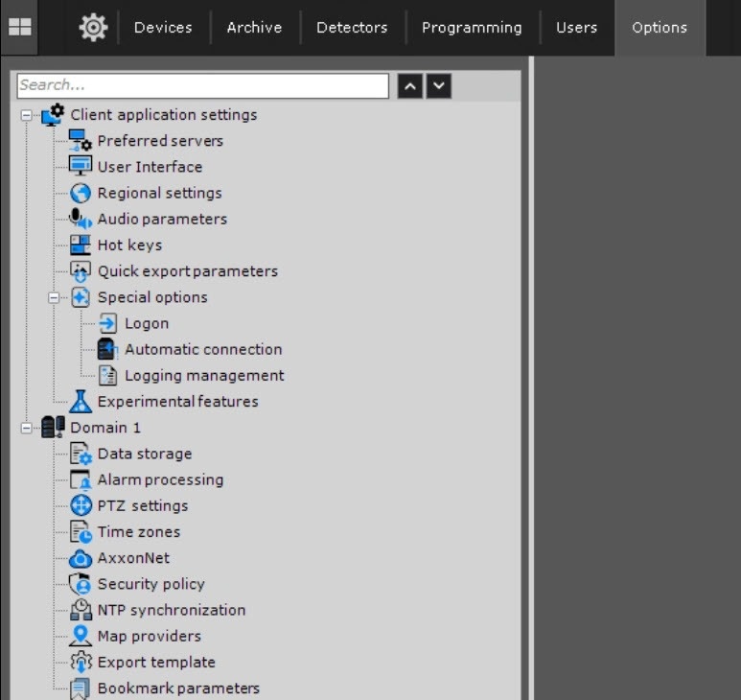Jump to previous search result arrow
The image size is (741, 700).
click(x=409, y=86)
